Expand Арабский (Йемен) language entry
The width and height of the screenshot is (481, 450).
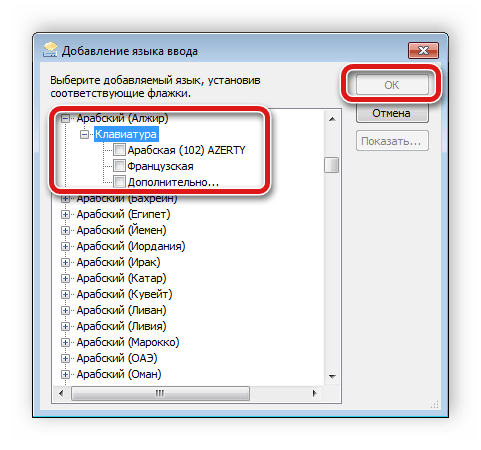pyautogui.click(x=65, y=230)
